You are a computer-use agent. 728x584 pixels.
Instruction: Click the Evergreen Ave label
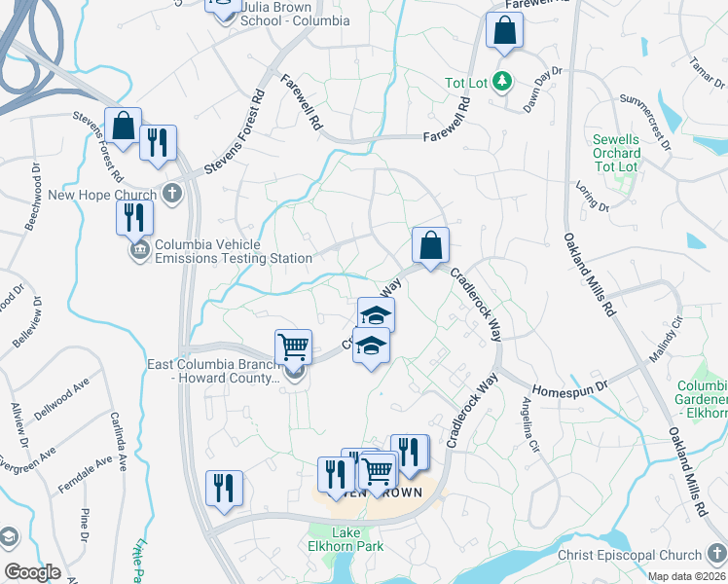coord(27,461)
